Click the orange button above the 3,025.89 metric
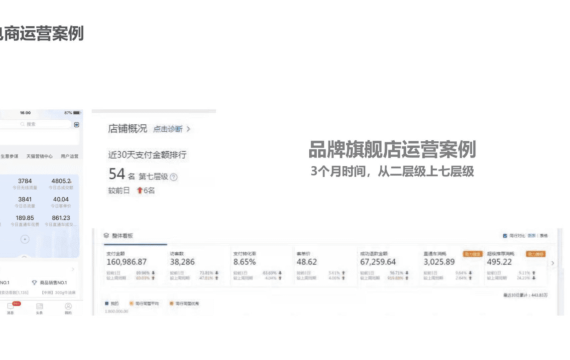Screen dimensions: 570x360 472,254
